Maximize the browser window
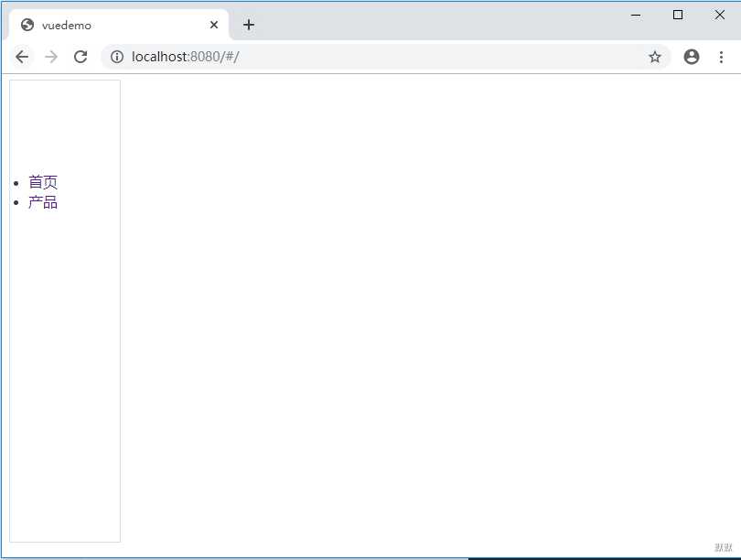 point(678,16)
